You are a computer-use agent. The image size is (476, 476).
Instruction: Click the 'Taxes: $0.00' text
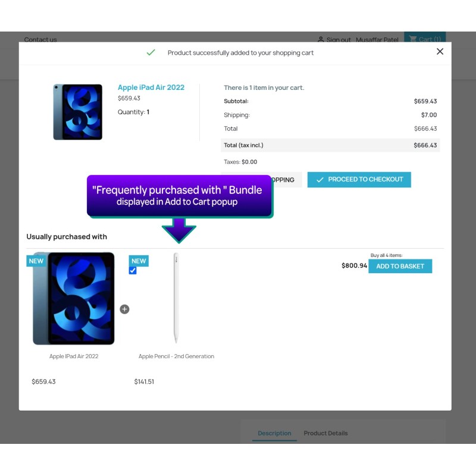240,162
